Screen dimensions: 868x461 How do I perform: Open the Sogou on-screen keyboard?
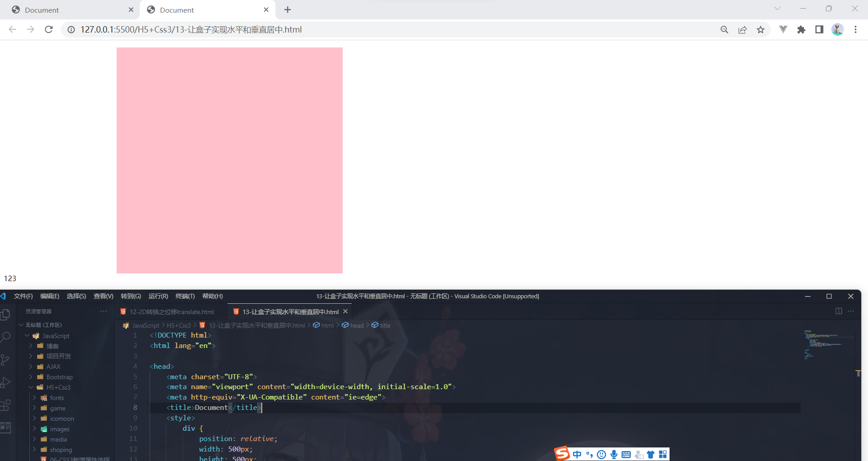pyautogui.click(x=626, y=455)
